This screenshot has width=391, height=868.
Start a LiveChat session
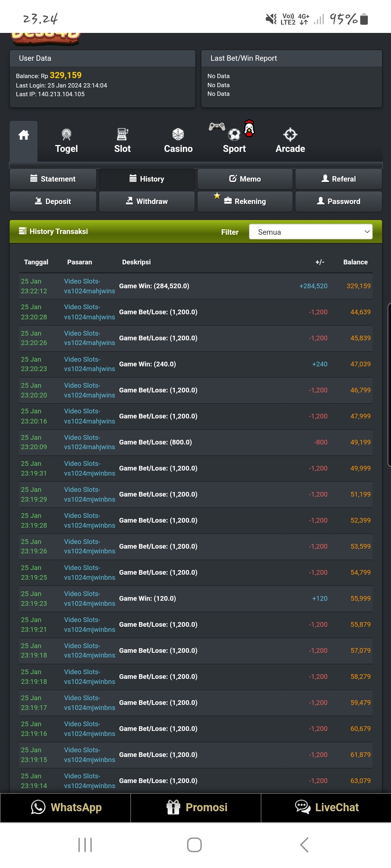(326, 807)
